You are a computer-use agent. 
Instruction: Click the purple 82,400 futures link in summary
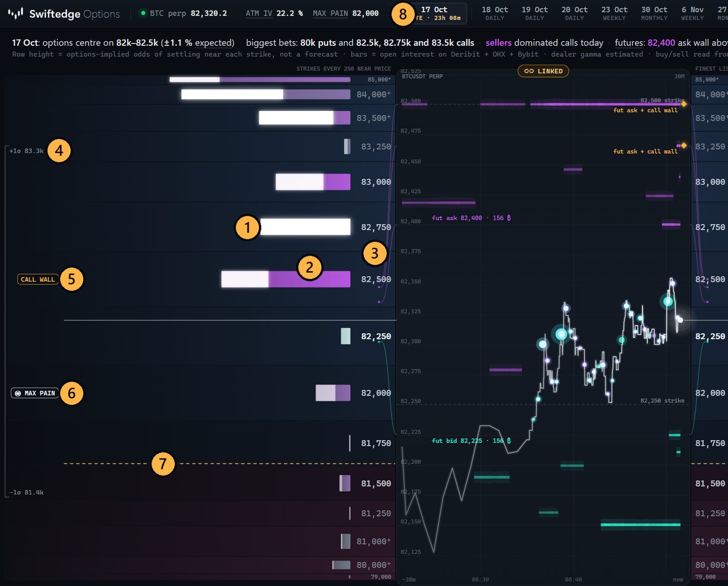point(661,43)
